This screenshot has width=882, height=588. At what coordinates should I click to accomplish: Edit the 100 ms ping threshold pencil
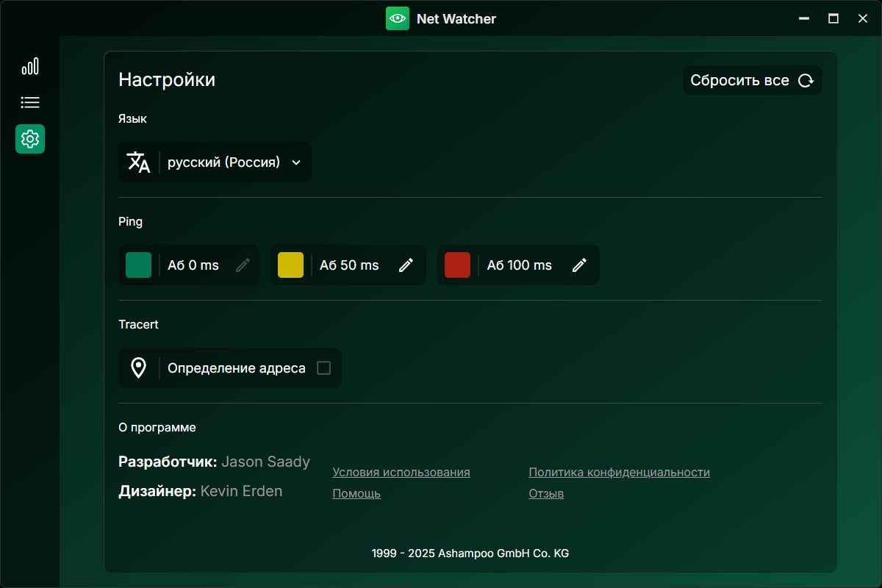[x=579, y=265]
